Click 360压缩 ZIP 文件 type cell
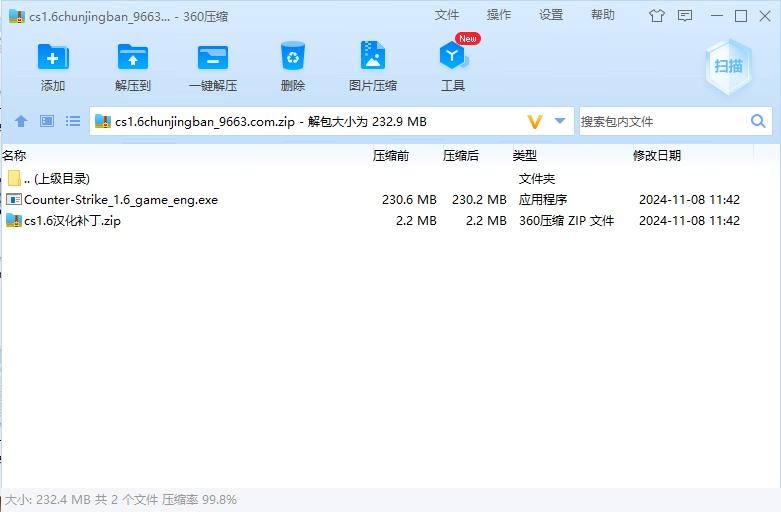Viewport: 781px width, 512px height. pos(566,221)
